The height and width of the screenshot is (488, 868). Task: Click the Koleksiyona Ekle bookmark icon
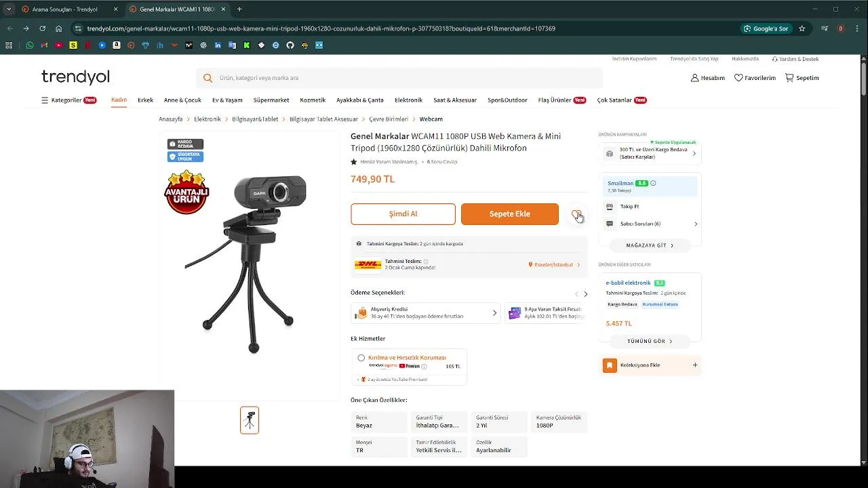tap(610, 365)
